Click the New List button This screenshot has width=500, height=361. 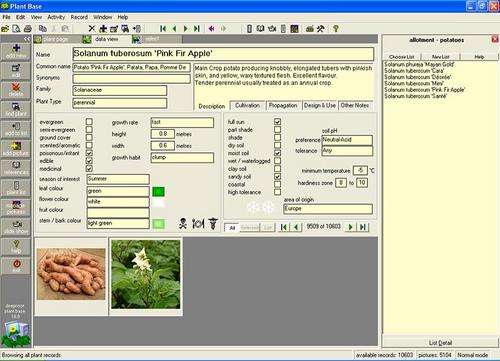click(441, 57)
